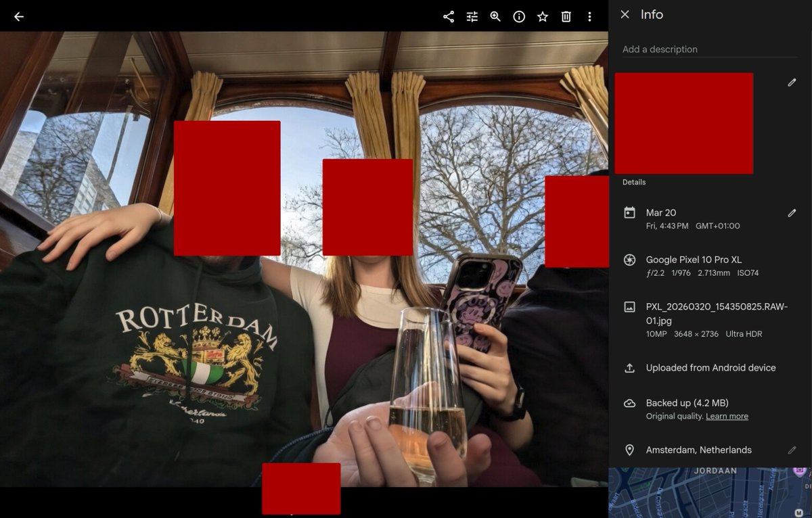Click the 3648 × 2736 resolution text
The width and height of the screenshot is (812, 518).
[x=696, y=334]
